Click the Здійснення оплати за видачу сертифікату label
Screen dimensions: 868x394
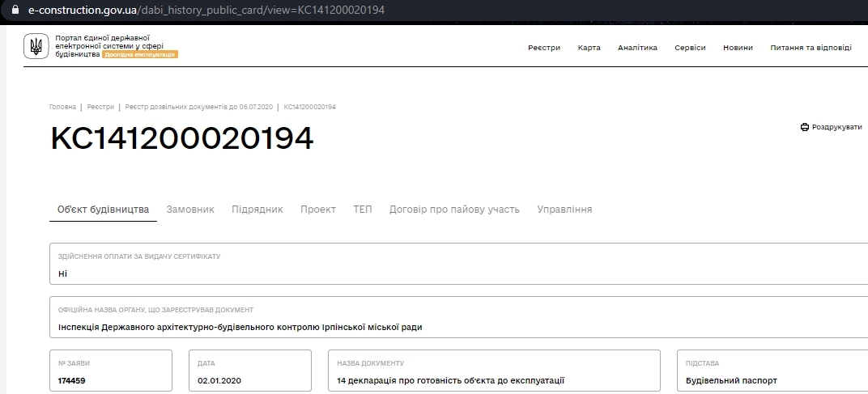click(x=139, y=256)
